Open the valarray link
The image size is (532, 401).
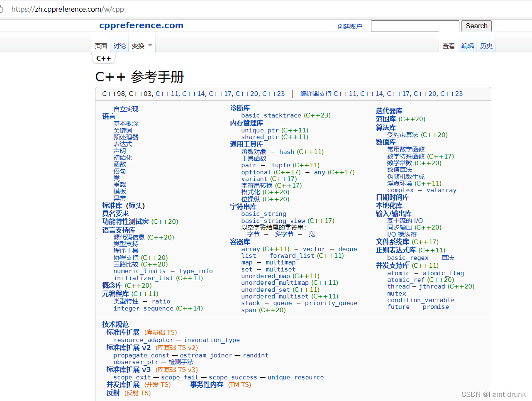click(x=442, y=190)
